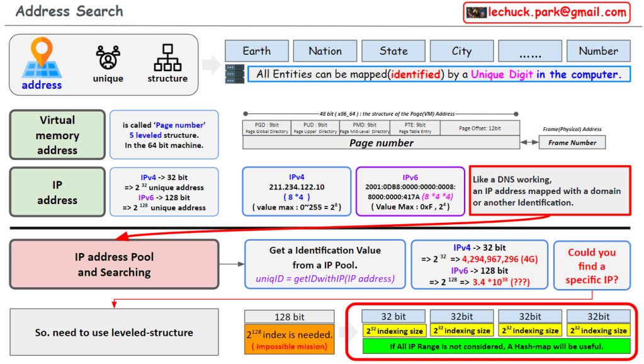The image size is (644, 364).
Task: Select the Number box
Action: 598,51
